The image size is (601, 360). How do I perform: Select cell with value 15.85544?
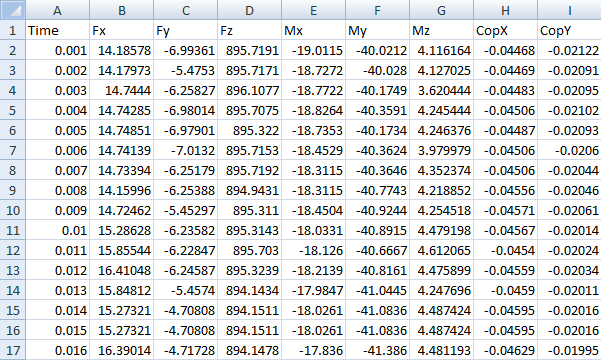(122, 250)
